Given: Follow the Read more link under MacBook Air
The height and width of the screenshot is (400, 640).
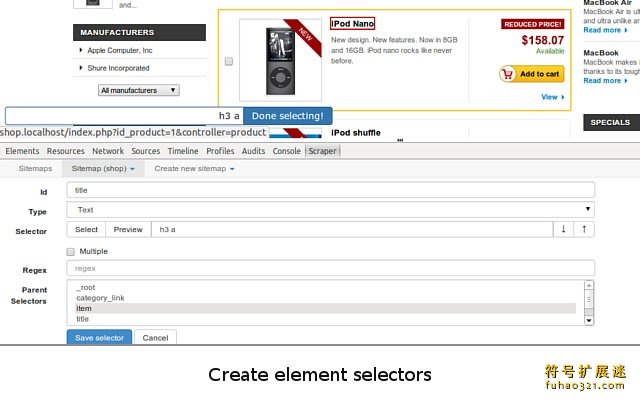Looking at the screenshot, I should coord(605,30).
